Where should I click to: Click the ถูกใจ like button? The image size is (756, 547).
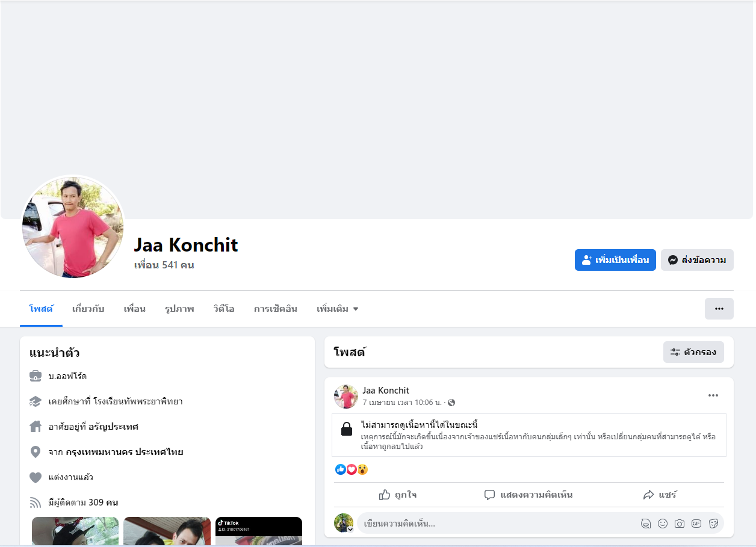point(398,495)
